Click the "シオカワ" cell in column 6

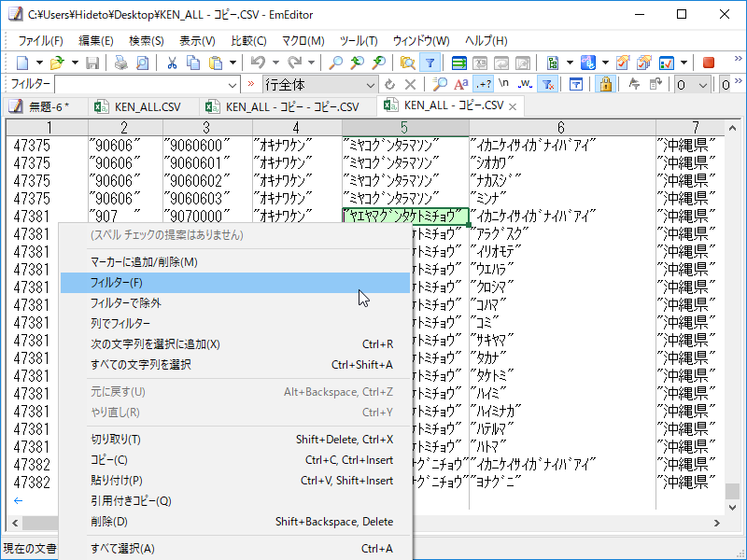562,163
